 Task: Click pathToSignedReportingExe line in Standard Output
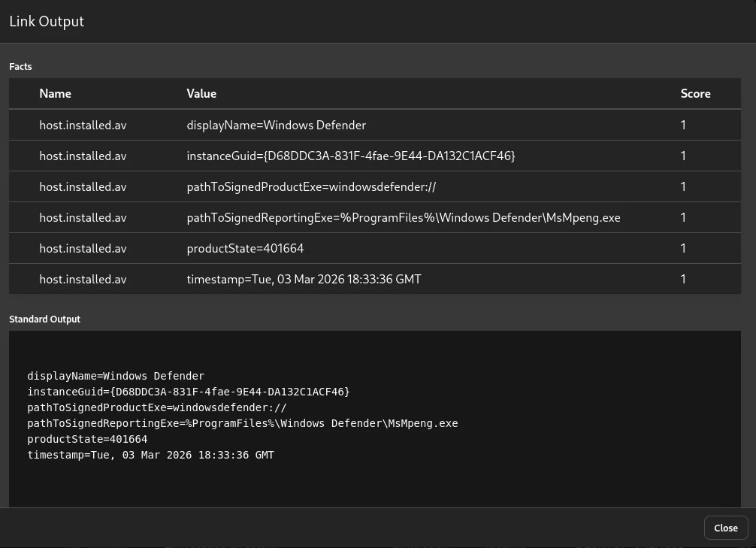pyautogui.click(x=242, y=423)
